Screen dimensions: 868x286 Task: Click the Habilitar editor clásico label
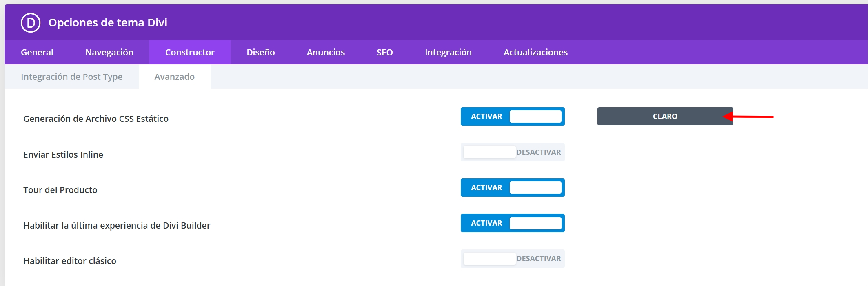click(x=70, y=261)
